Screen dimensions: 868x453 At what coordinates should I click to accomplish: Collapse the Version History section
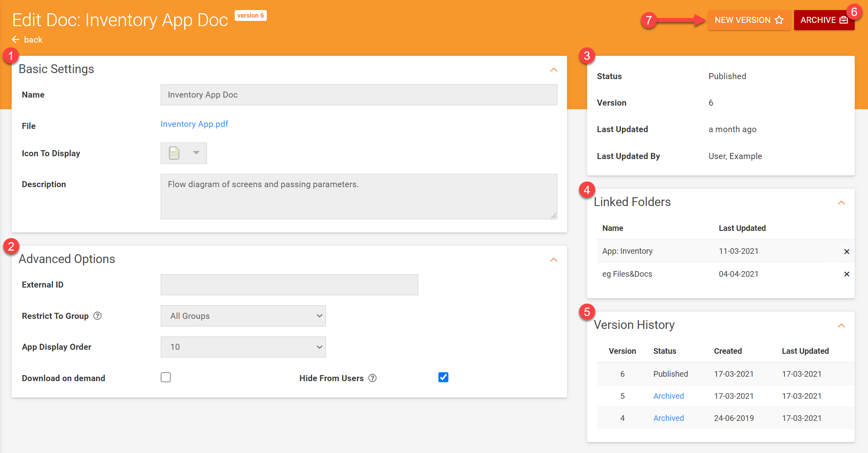(x=841, y=326)
